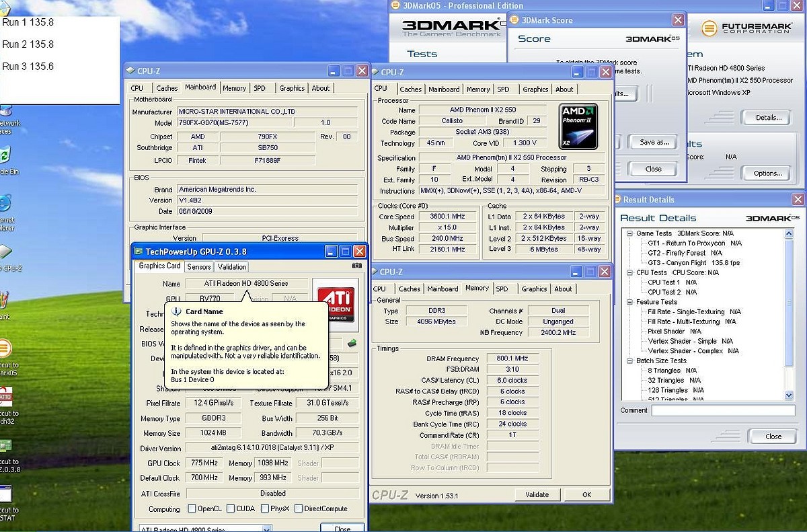Click the info icon in Card Name tooltip
807x532 pixels.
point(177,311)
